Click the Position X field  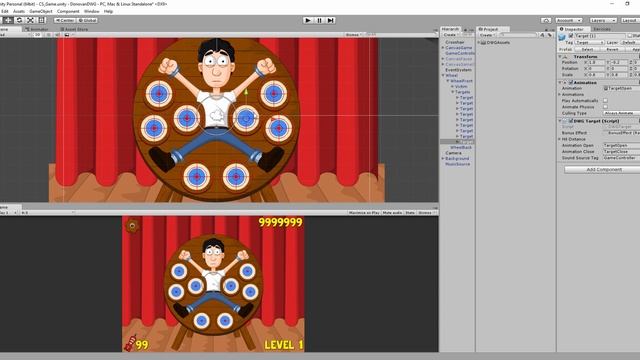coord(597,62)
